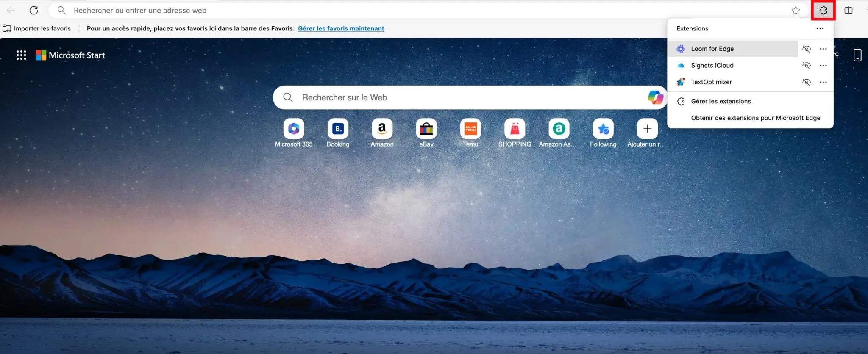
Task: Select Gérer les extensions menu item
Action: (721, 101)
